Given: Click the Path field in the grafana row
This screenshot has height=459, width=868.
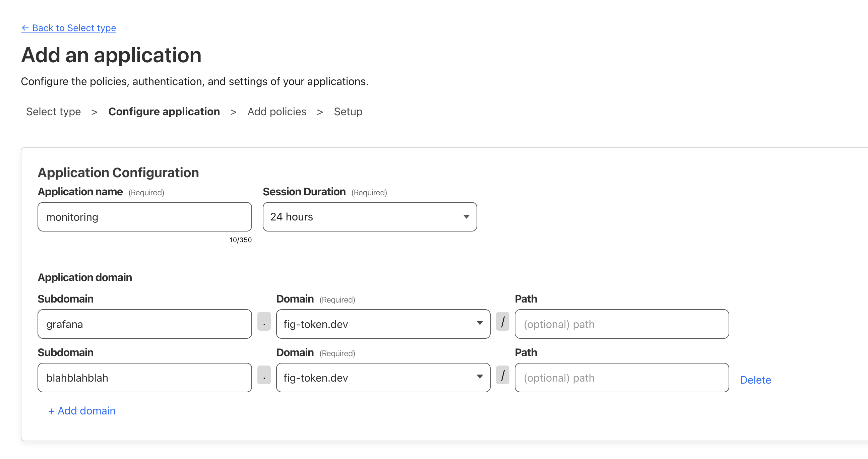Looking at the screenshot, I should pyautogui.click(x=622, y=324).
